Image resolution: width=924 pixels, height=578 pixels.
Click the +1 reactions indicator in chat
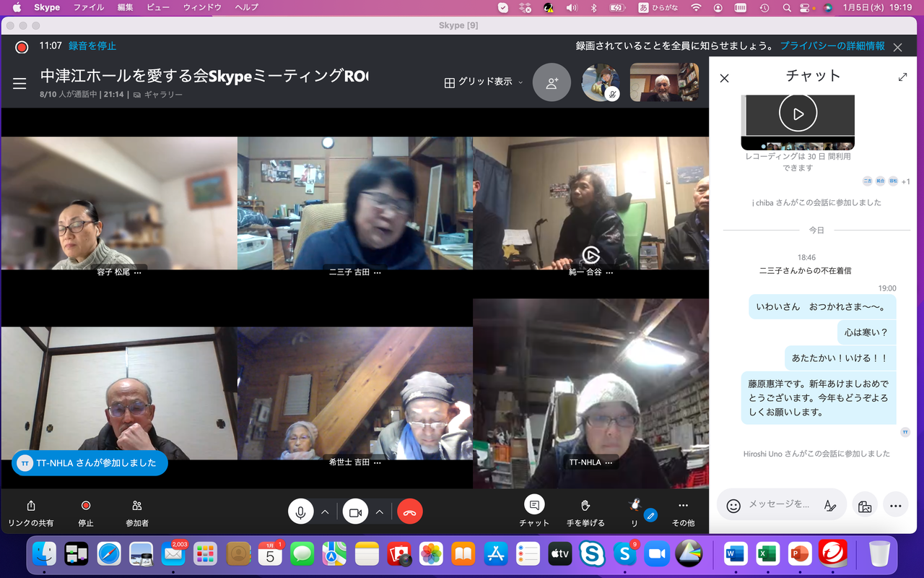(x=905, y=181)
